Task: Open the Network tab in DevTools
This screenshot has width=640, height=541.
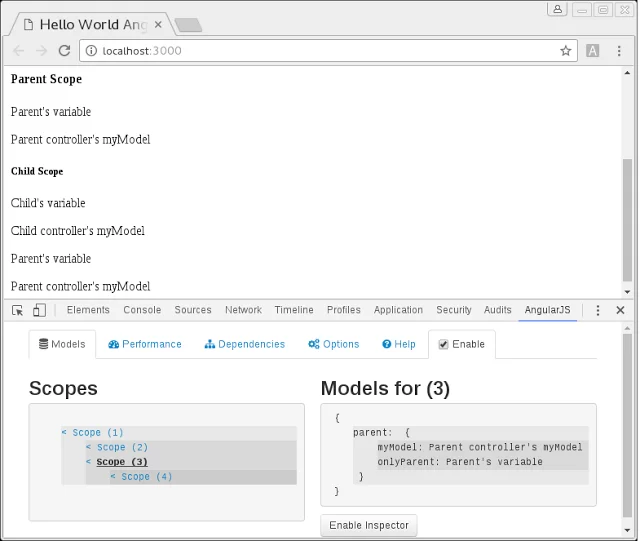Action: click(243, 311)
